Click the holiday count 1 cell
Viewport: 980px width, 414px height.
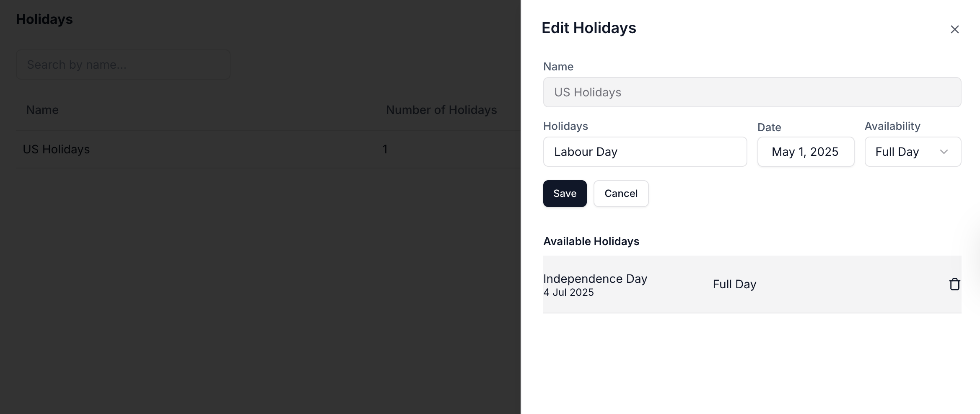coord(385,149)
